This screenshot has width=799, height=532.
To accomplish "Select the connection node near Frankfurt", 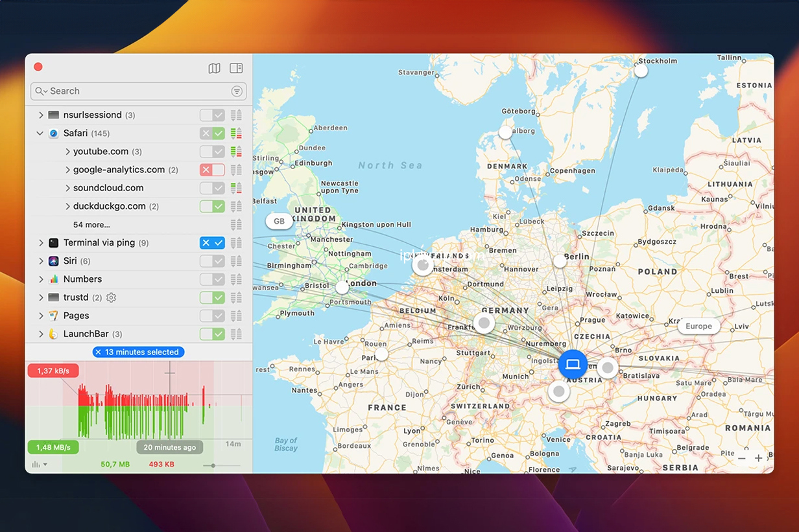I will click(x=484, y=323).
